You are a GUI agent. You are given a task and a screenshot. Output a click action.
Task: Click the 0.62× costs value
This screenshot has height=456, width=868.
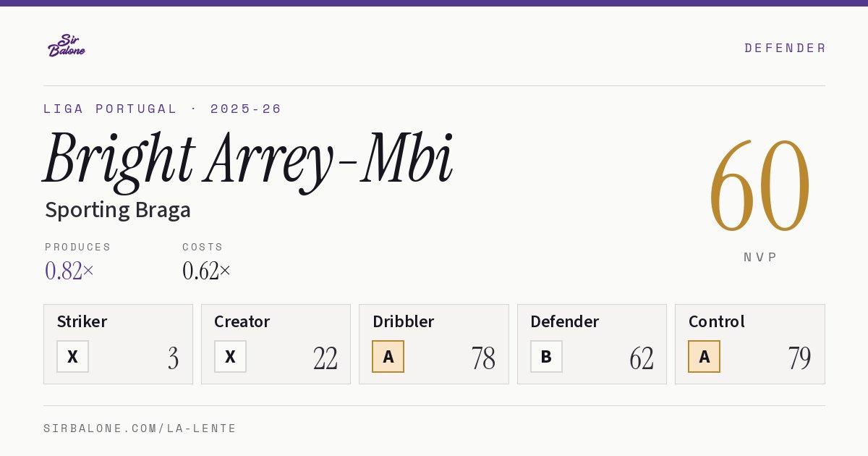pyautogui.click(x=207, y=271)
